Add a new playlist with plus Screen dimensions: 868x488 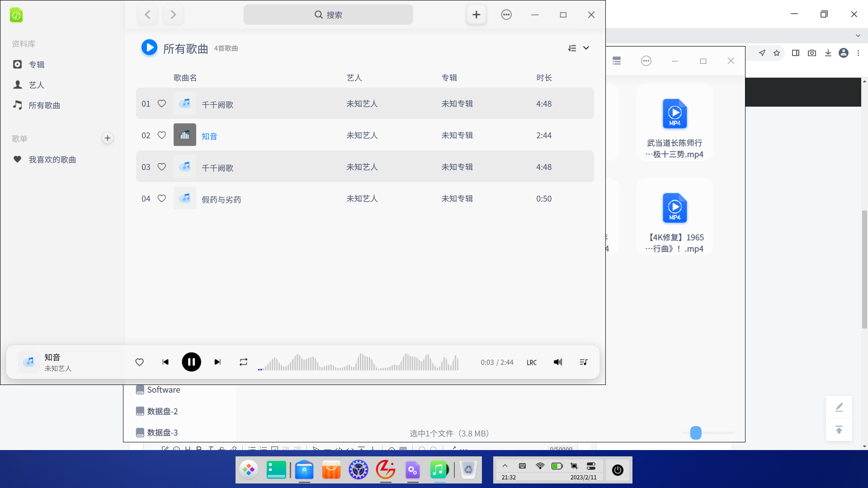tap(107, 138)
